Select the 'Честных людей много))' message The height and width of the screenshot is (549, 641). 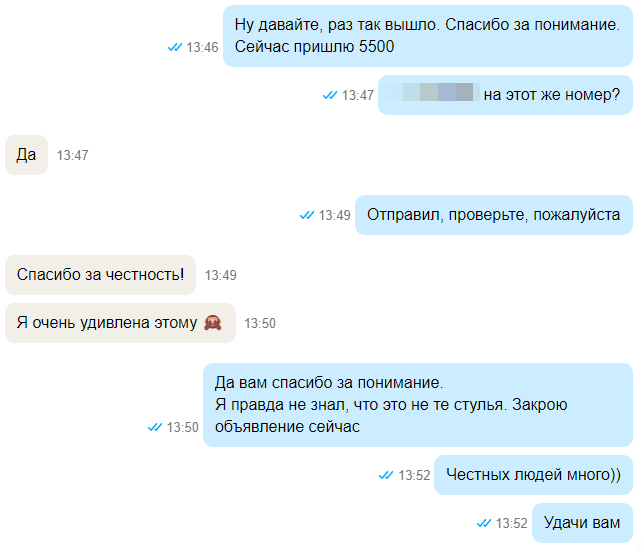[533, 475]
